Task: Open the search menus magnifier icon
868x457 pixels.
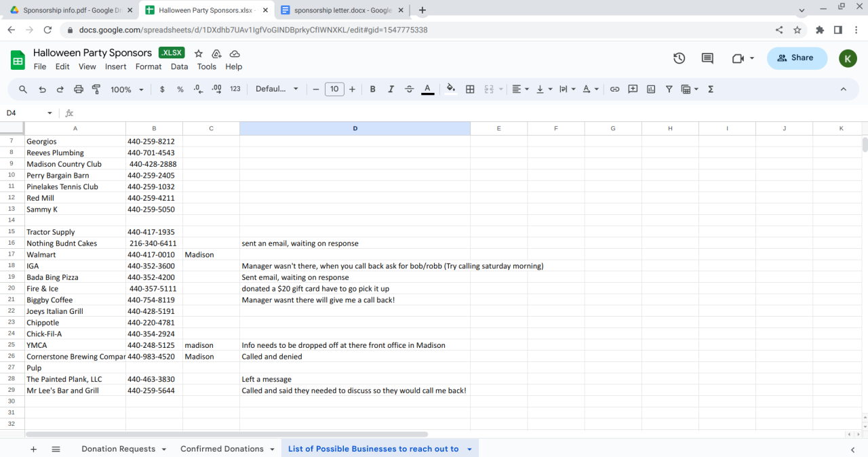Action: (23, 90)
